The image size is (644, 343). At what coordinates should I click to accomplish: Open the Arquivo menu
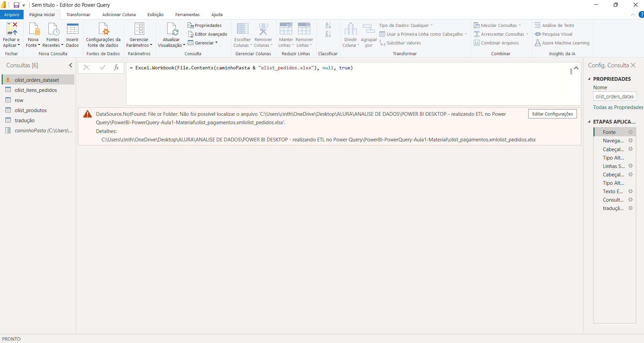pos(12,14)
